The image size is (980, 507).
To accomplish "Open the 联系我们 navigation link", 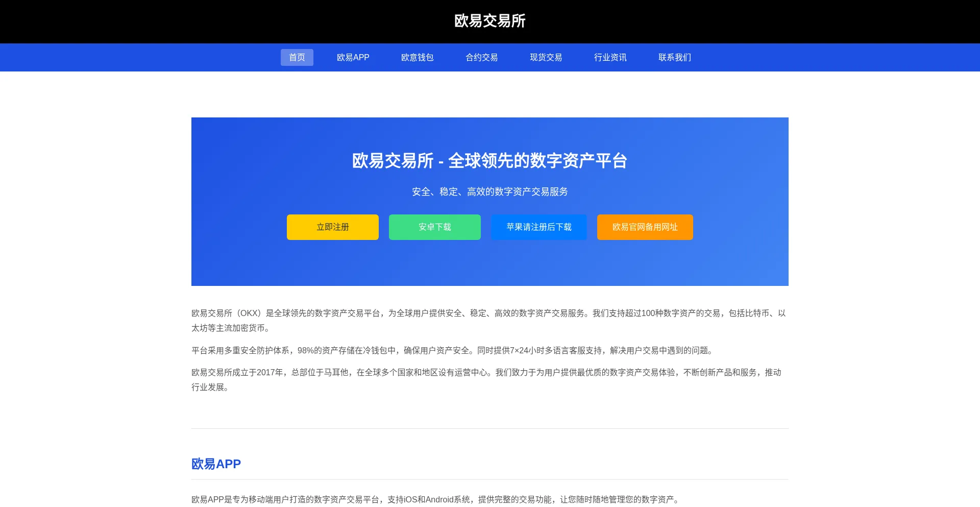I will pyautogui.click(x=674, y=57).
